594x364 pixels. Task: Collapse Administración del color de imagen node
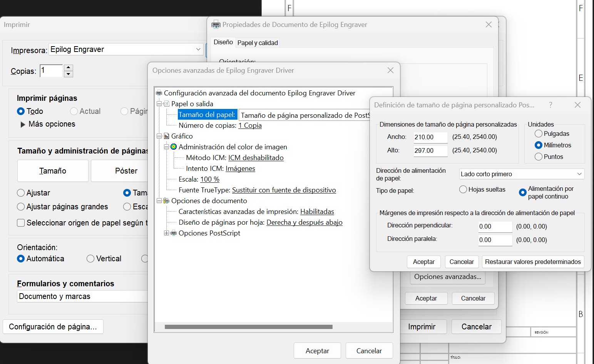pyautogui.click(x=166, y=147)
